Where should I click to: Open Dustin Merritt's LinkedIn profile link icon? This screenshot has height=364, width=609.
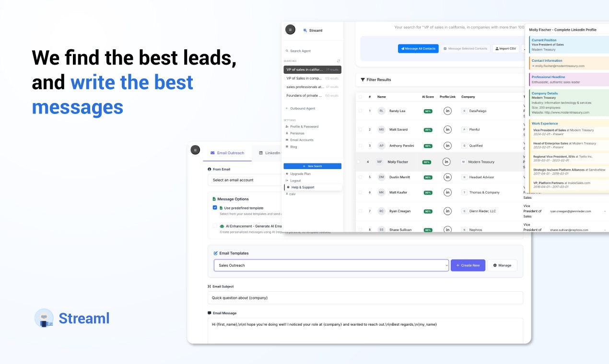click(x=447, y=177)
